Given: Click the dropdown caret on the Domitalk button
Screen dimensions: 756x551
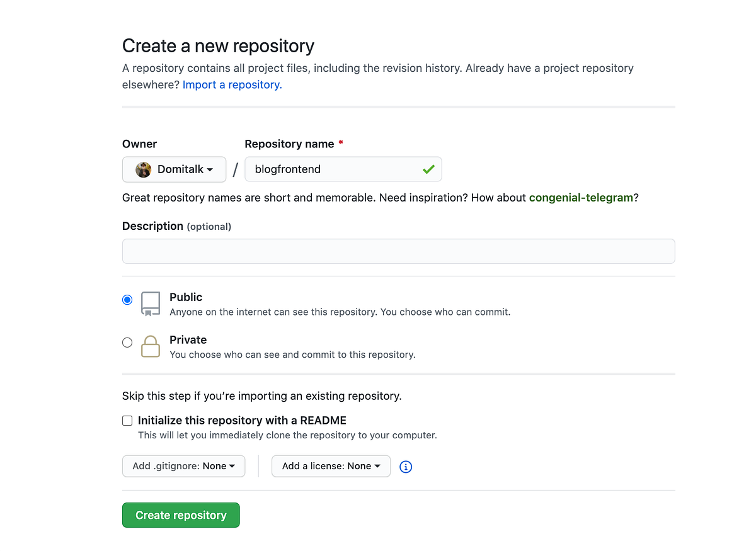Looking at the screenshot, I should tap(209, 169).
